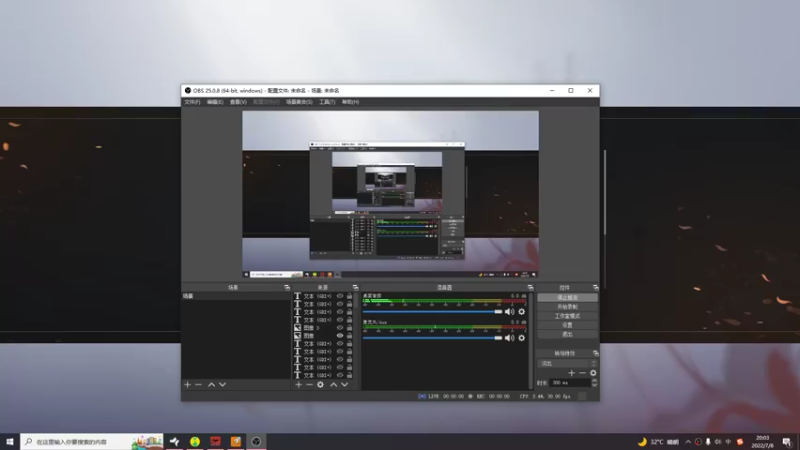The height and width of the screenshot is (450, 800).
Task: Open the 场景集合(S) menu
Action: click(x=299, y=102)
